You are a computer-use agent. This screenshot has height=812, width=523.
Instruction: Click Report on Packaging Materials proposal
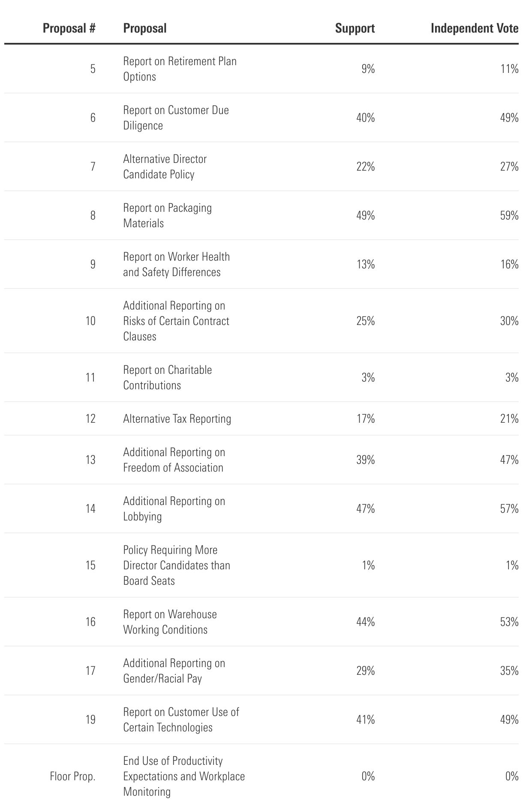(x=168, y=216)
